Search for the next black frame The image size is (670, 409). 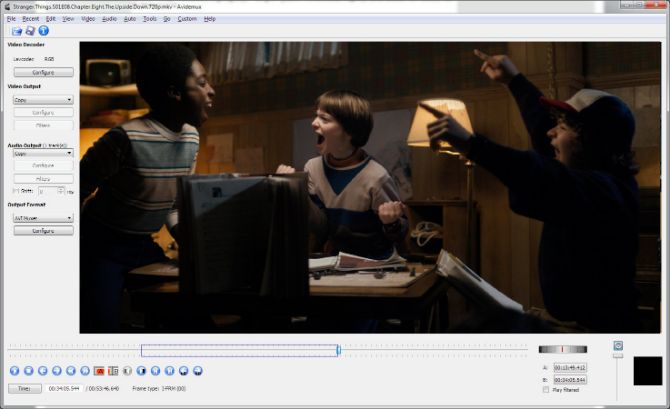pos(141,371)
